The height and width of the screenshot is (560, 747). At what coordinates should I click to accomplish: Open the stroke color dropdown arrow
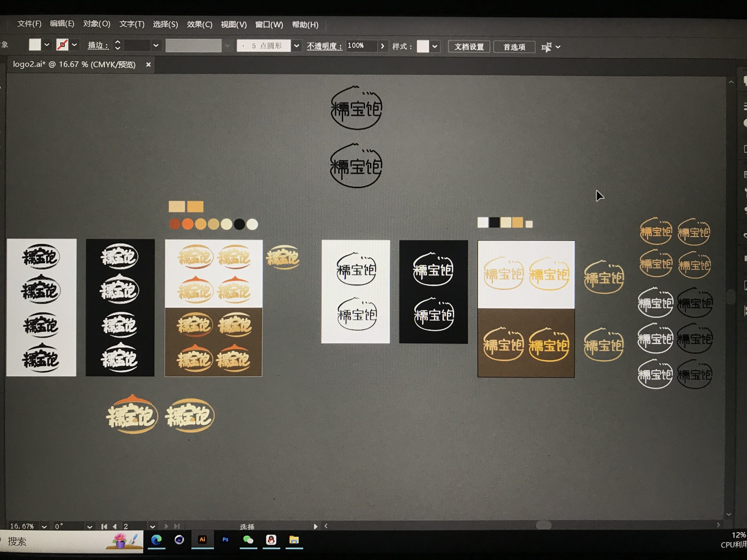[x=75, y=45]
